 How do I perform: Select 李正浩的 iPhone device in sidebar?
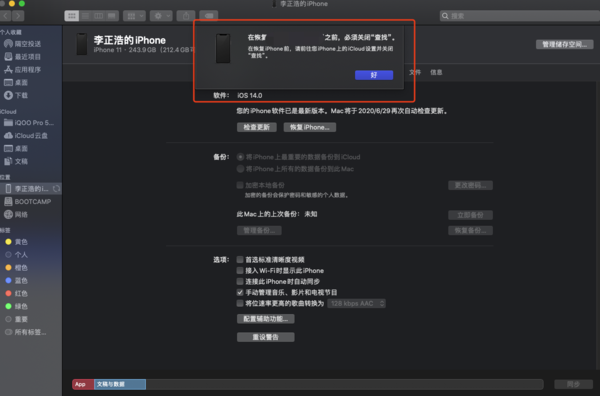pyautogui.click(x=31, y=189)
